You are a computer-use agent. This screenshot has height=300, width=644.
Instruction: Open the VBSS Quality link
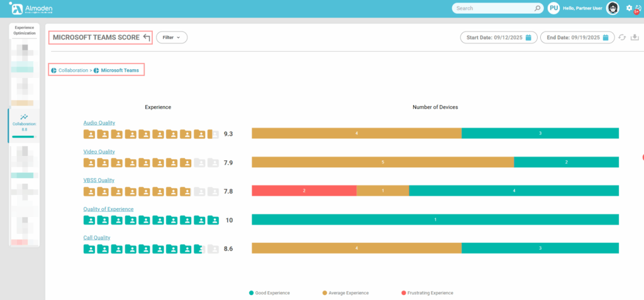[x=99, y=180]
